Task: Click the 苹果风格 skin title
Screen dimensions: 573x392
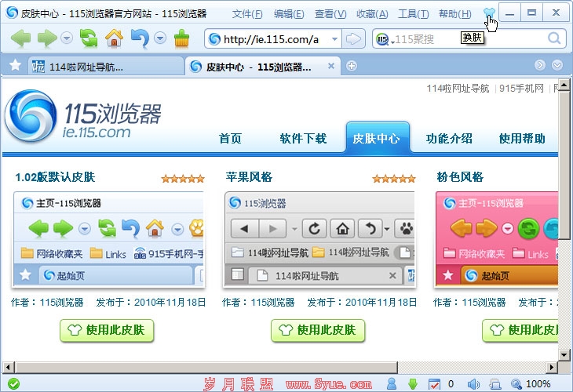Action: 249,177
